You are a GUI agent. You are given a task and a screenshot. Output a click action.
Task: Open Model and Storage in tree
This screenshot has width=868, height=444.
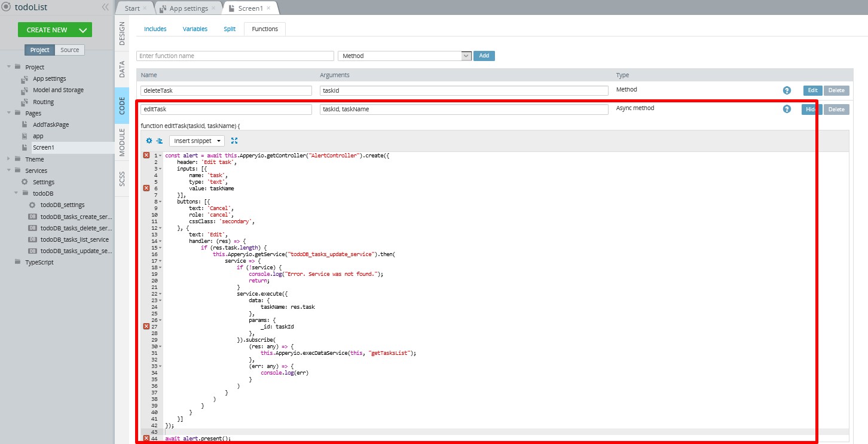tap(58, 90)
